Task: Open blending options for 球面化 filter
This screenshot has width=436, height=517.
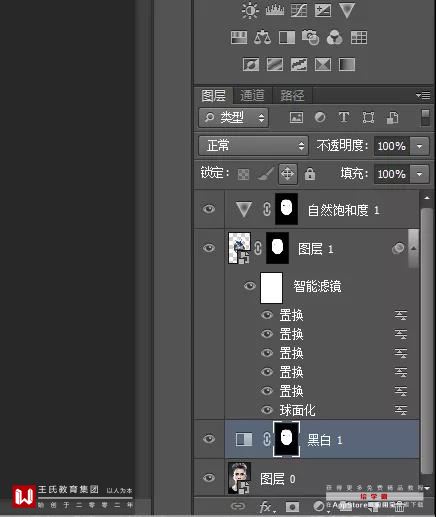Action: (401, 410)
